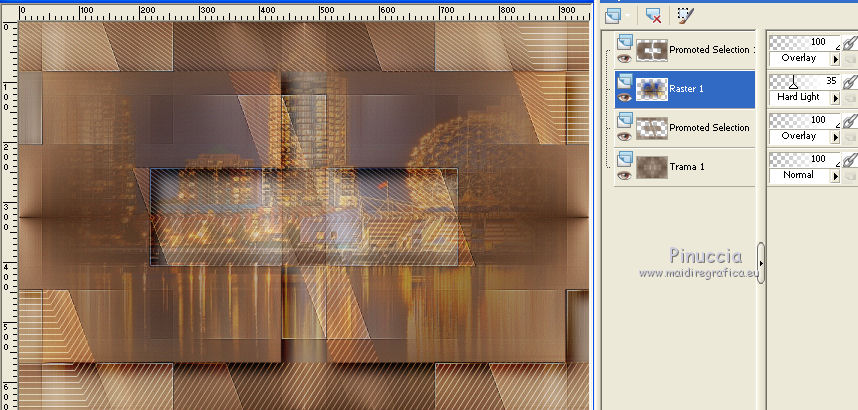Click the layers palette splitter arrow handle
The width and height of the screenshot is (858, 410).
(x=761, y=263)
